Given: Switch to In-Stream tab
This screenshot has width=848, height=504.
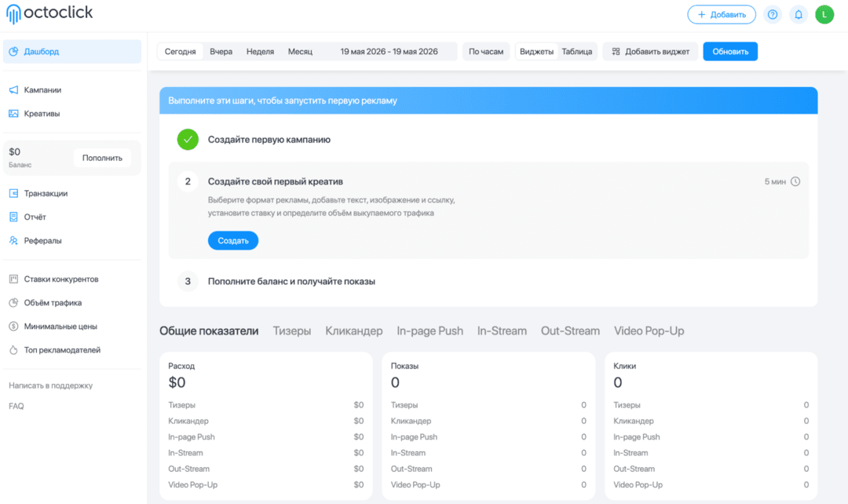Looking at the screenshot, I should click(502, 331).
